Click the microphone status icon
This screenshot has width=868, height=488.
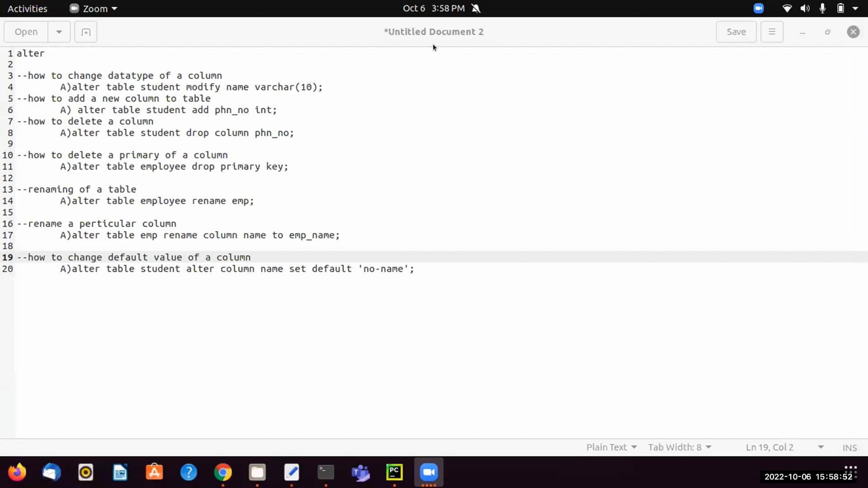tap(822, 8)
